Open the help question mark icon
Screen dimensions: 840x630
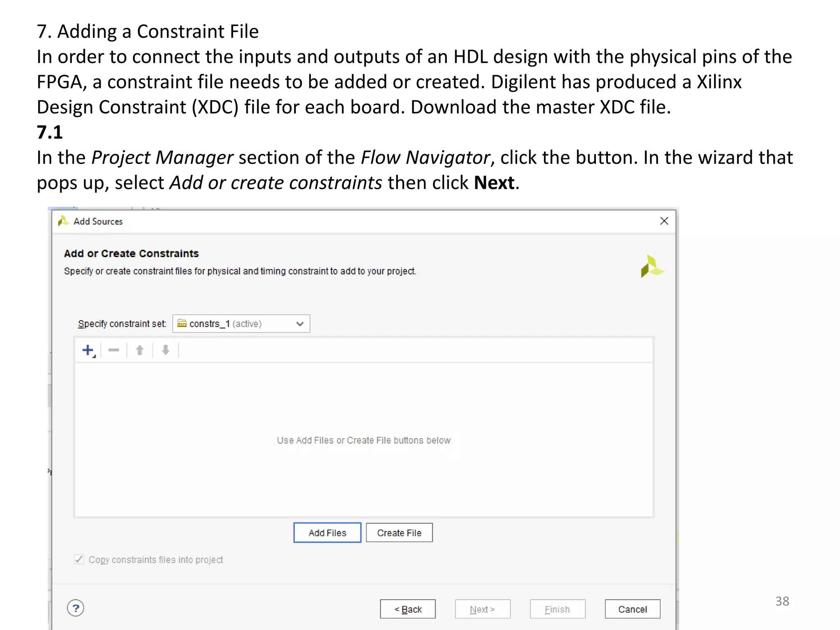click(75, 608)
